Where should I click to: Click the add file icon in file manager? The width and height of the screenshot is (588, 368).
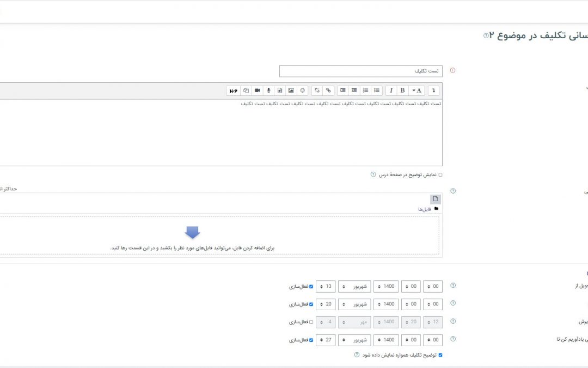435,199
